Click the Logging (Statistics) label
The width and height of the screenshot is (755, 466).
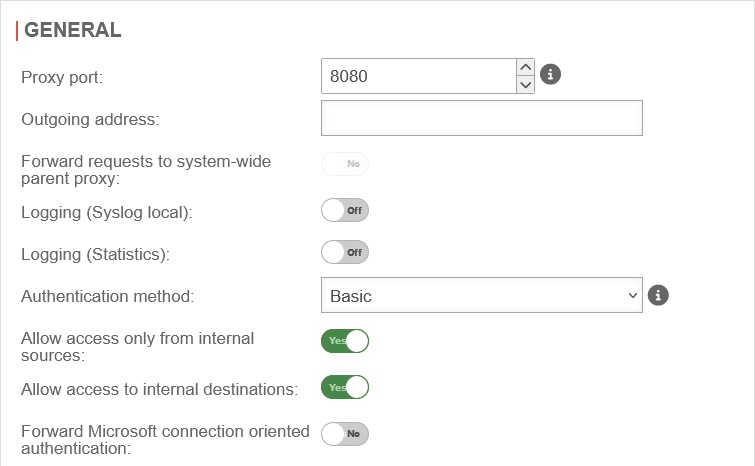coord(95,254)
